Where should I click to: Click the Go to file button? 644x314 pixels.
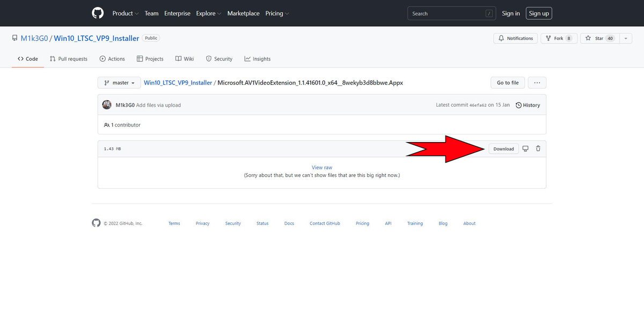click(x=508, y=83)
